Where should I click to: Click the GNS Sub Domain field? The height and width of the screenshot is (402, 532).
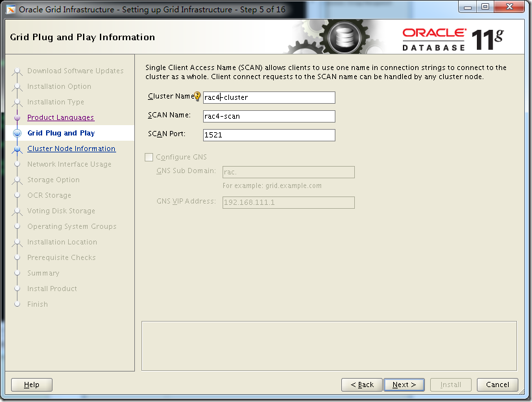tap(289, 172)
